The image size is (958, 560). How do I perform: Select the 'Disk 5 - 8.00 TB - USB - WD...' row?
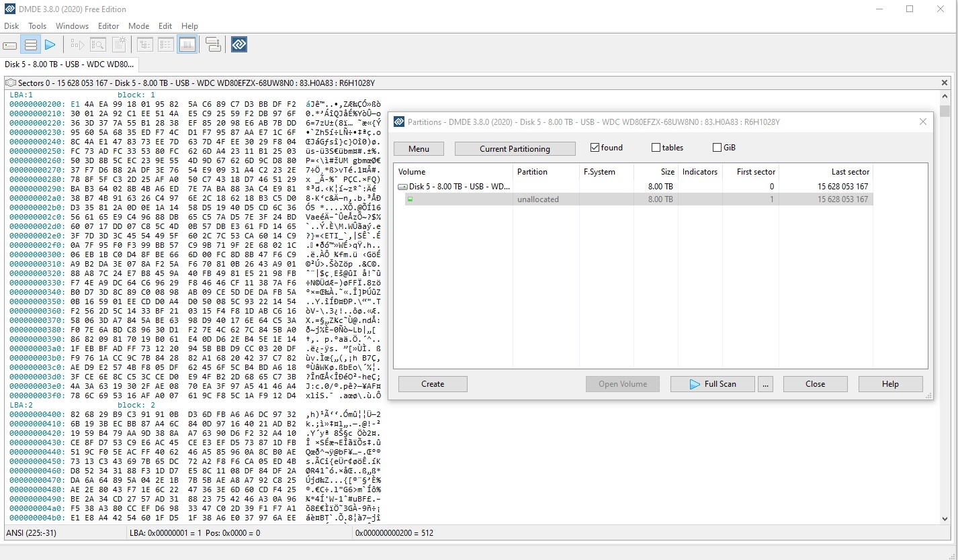pos(634,187)
